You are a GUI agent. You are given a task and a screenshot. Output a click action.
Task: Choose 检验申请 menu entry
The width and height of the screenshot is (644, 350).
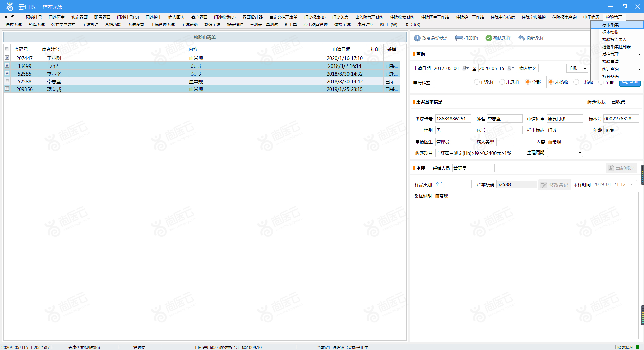click(x=617, y=62)
